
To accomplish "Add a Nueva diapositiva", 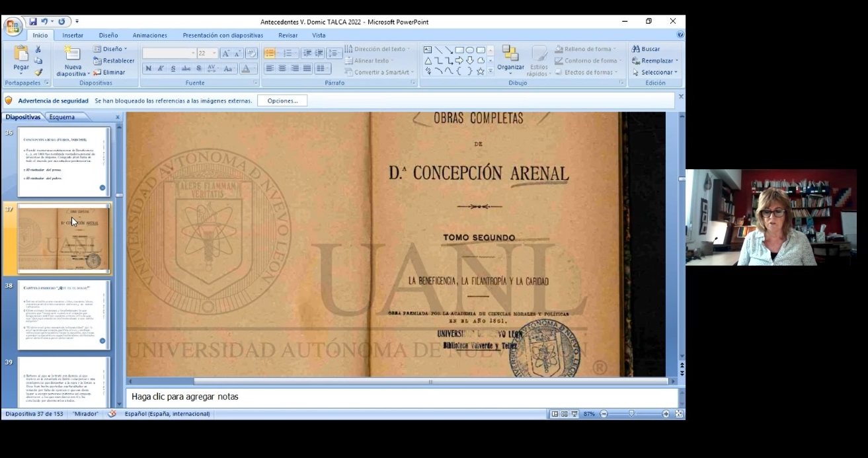I will click(73, 60).
